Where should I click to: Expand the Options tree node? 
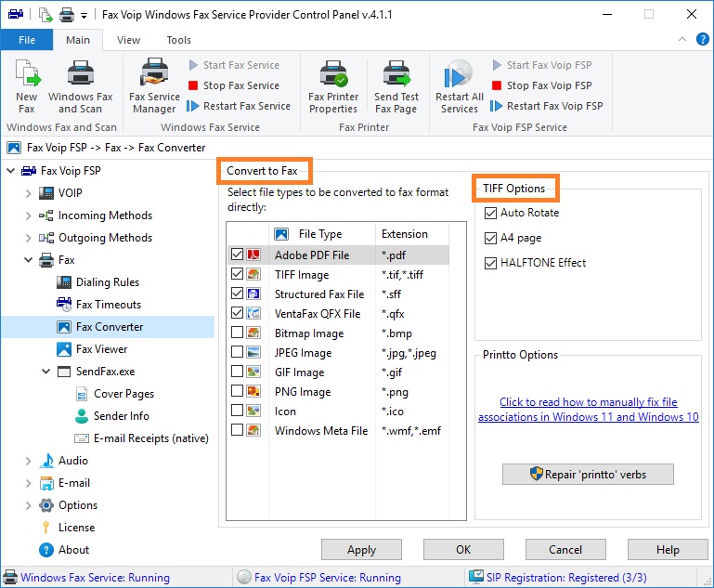[28, 505]
